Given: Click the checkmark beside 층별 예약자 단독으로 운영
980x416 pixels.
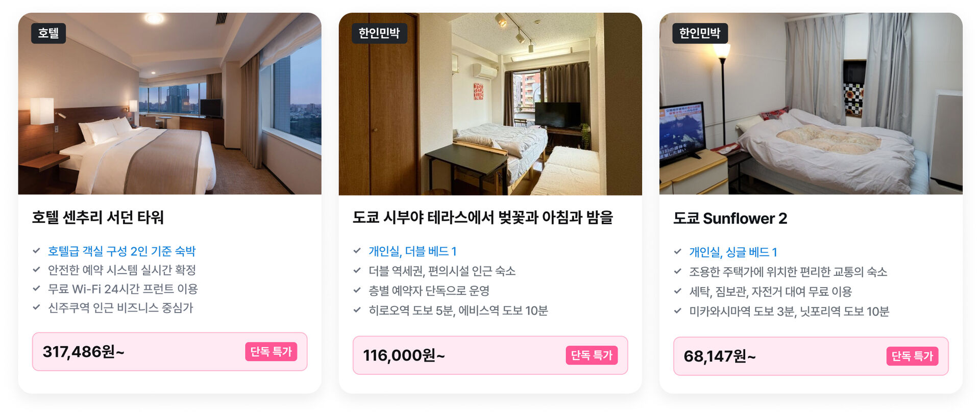Looking at the screenshot, I should point(357,291).
